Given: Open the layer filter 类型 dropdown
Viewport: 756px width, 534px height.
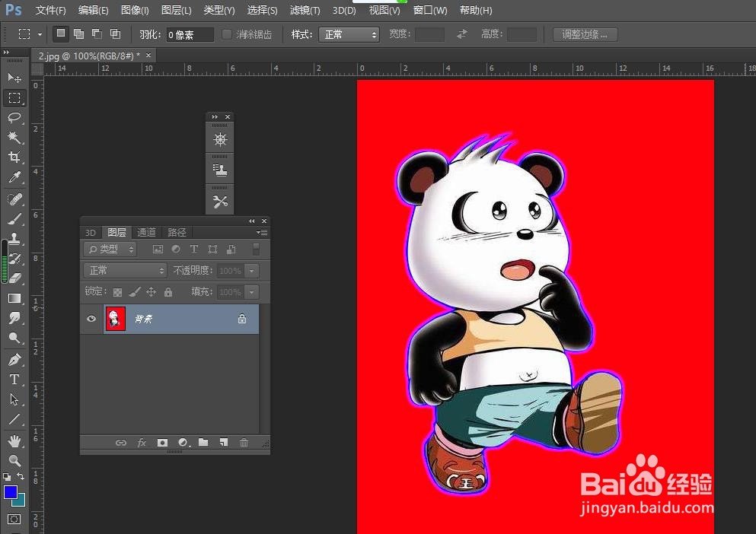Looking at the screenshot, I should pos(110,250).
